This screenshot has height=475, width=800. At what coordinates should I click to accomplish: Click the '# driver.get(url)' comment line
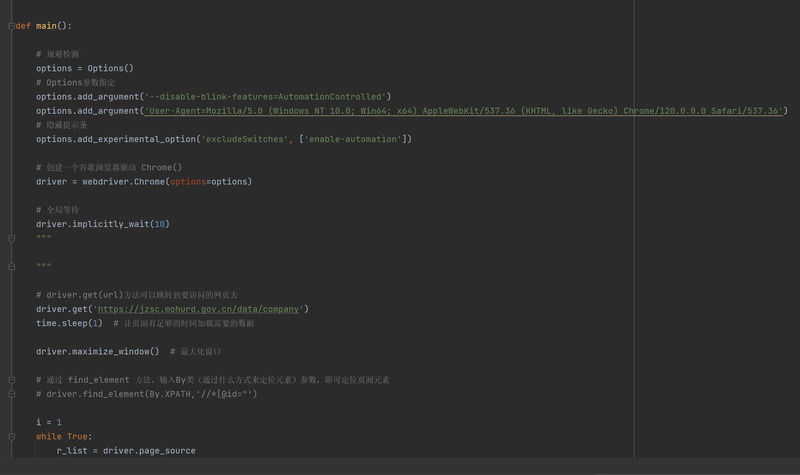(137, 295)
